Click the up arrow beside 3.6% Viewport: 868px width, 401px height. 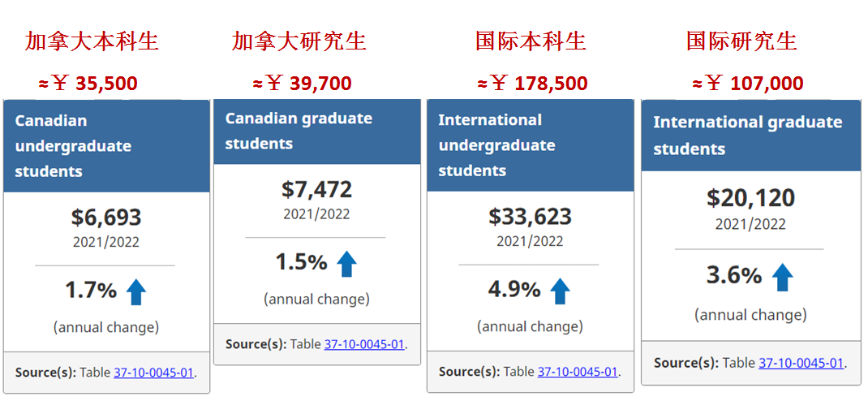pyautogui.click(x=782, y=278)
